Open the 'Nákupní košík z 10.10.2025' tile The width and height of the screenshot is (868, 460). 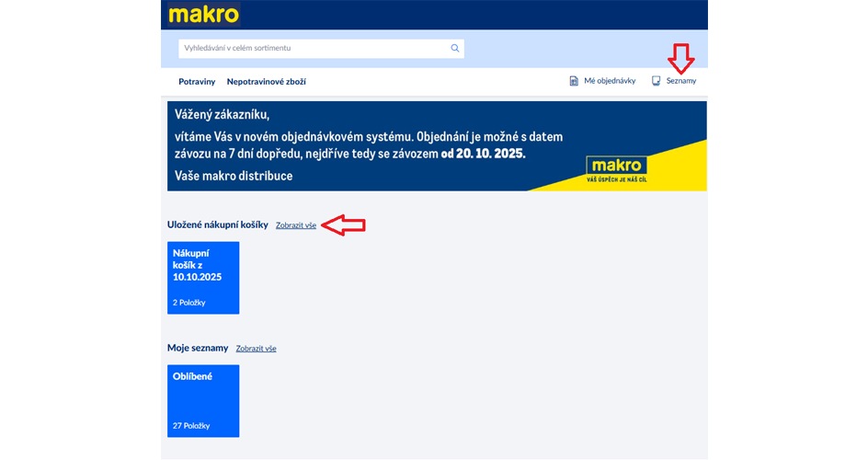coord(203,277)
